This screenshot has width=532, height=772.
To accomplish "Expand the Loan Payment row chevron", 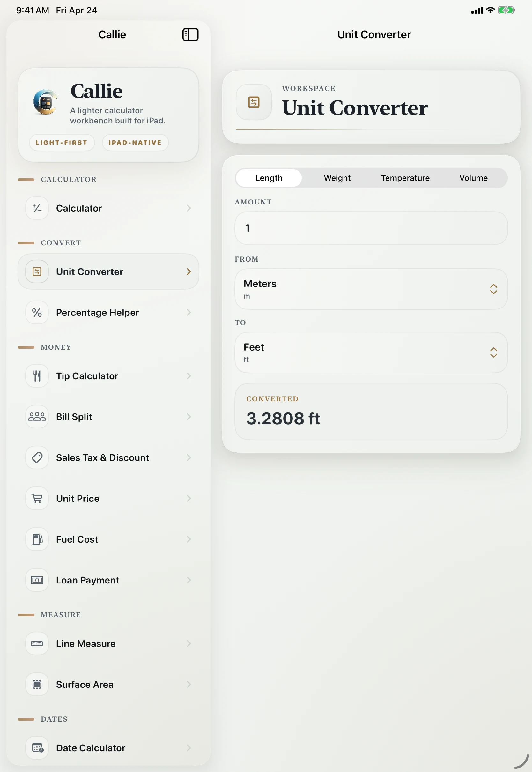I will pyautogui.click(x=189, y=580).
